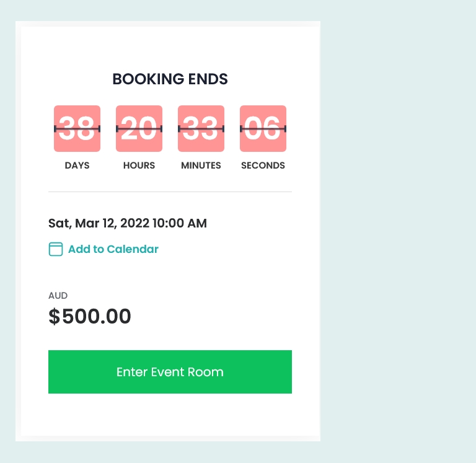
Task: Click the SECONDS label under the countdown
Action: (263, 165)
